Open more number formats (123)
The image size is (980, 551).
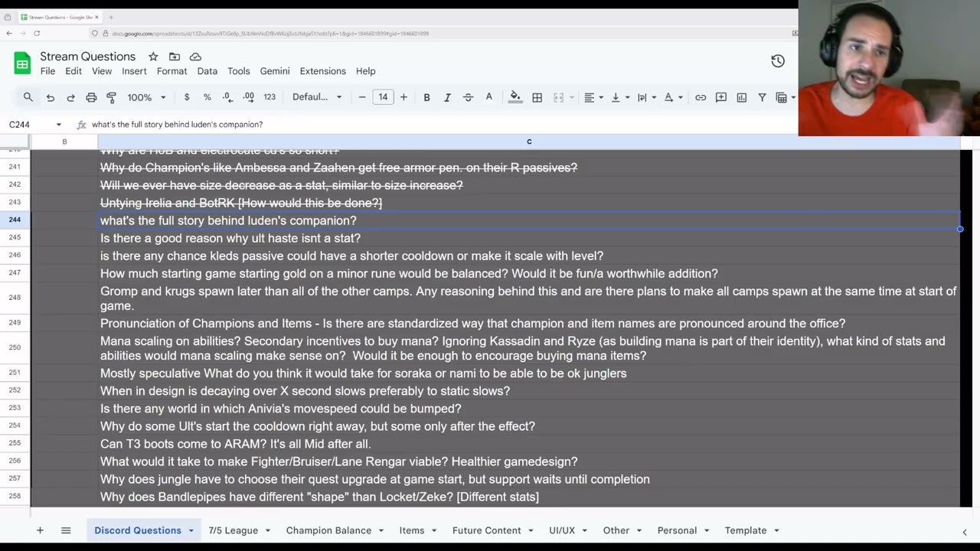click(269, 97)
